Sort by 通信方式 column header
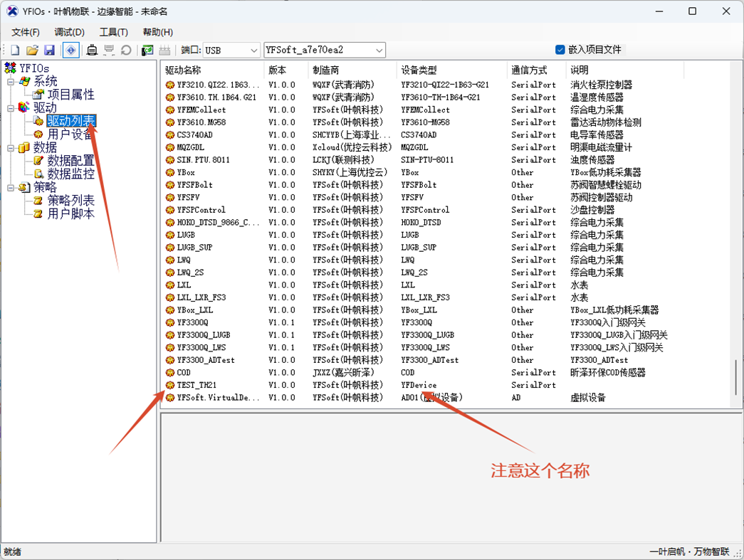The height and width of the screenshot is (560, 744). point(537,70)
